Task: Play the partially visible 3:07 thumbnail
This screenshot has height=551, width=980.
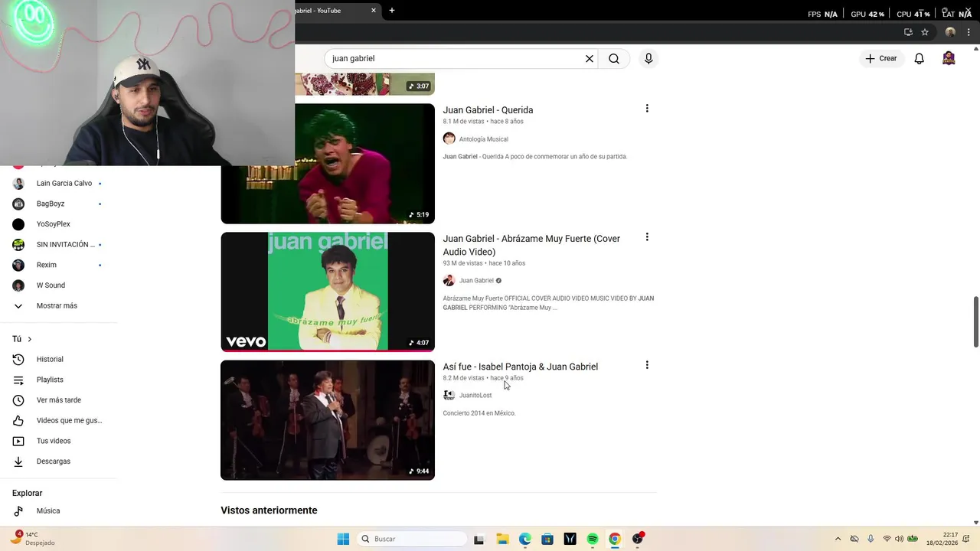Action: pyautogui.click(x=364, y=84)
